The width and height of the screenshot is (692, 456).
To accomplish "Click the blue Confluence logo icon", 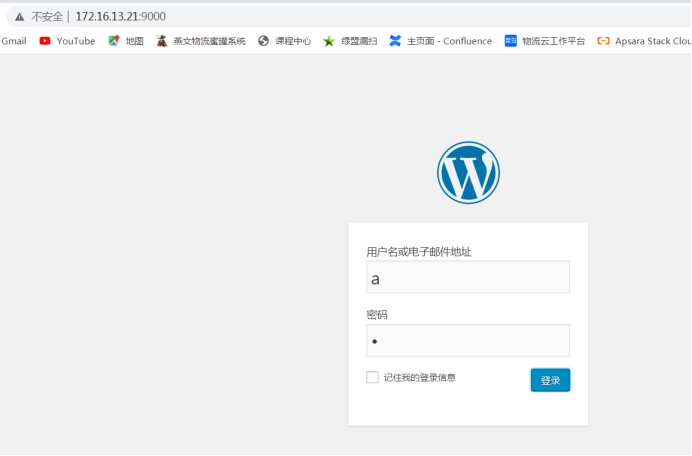I will click(395, 41).
